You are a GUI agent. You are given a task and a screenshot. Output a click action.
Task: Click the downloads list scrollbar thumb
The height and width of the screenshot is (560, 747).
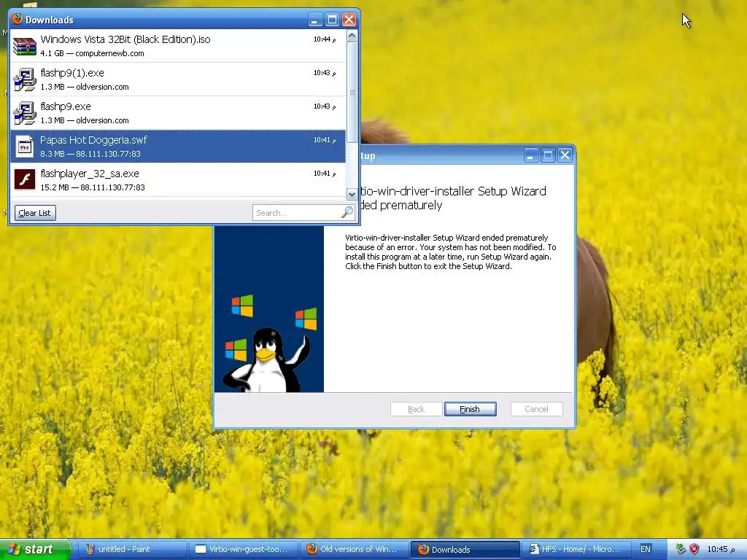point(352,92)
